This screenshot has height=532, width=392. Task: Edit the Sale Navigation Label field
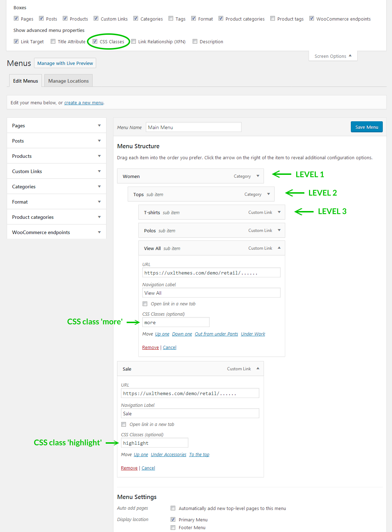(190, 413)
